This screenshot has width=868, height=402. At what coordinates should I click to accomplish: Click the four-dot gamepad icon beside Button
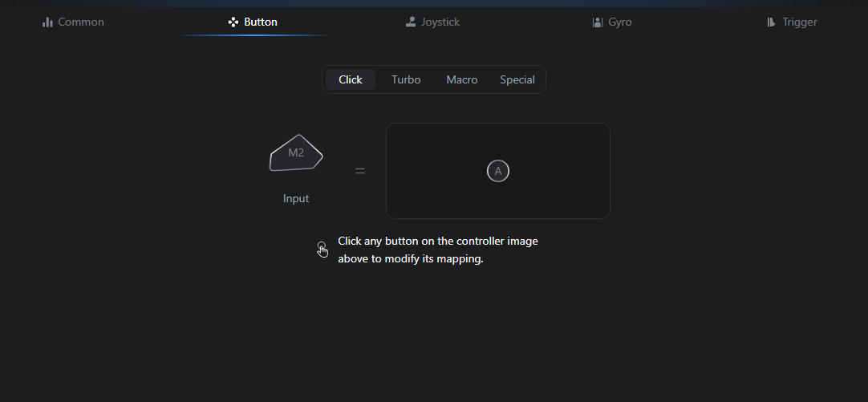[233, 22]
